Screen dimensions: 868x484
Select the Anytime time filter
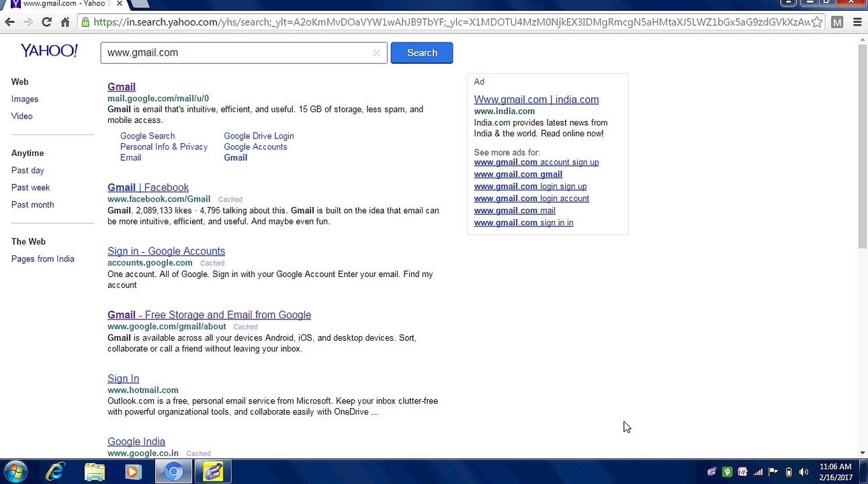(x=28, y=153)
